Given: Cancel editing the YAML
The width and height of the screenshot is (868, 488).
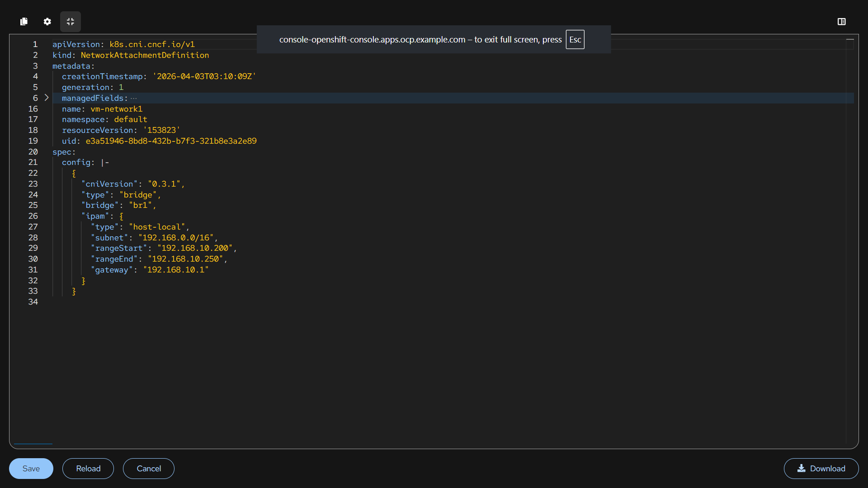Looking at the screenshot, I should (x=149, y=469).
